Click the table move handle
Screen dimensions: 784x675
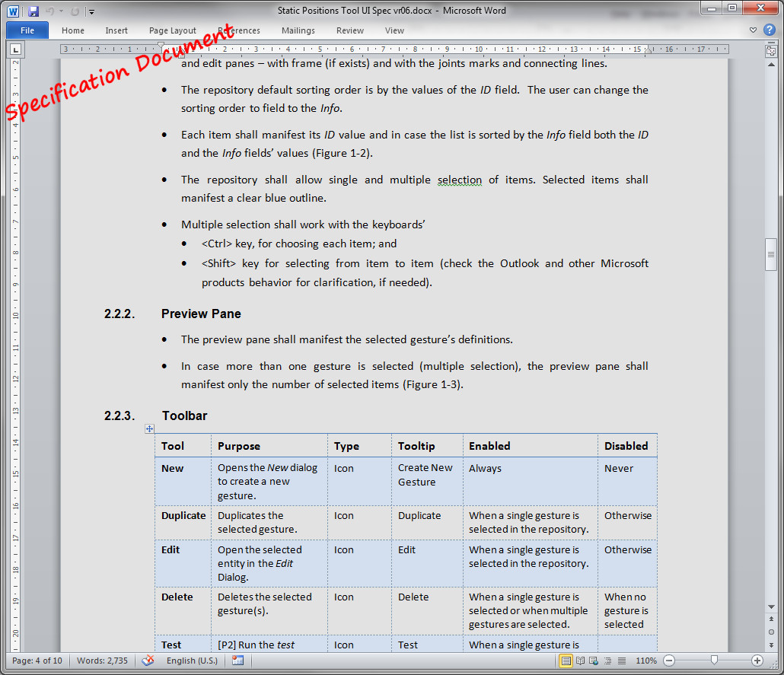[149, 428]
